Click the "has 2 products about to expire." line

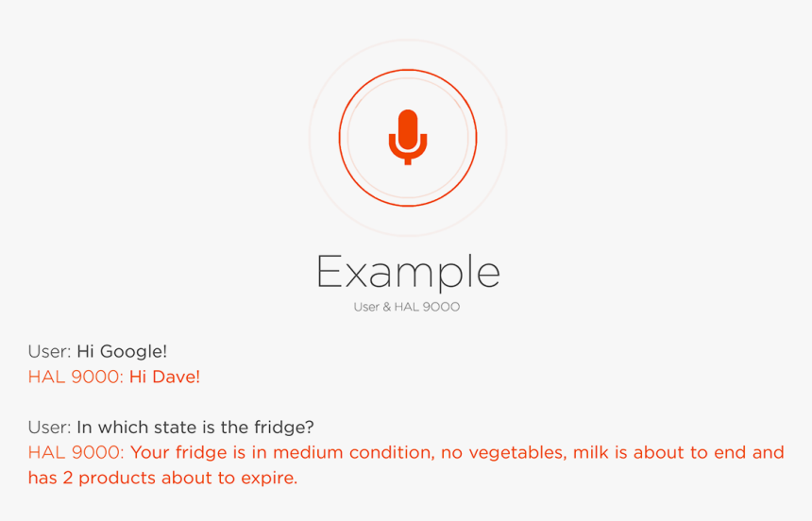(x=162, y=478)
